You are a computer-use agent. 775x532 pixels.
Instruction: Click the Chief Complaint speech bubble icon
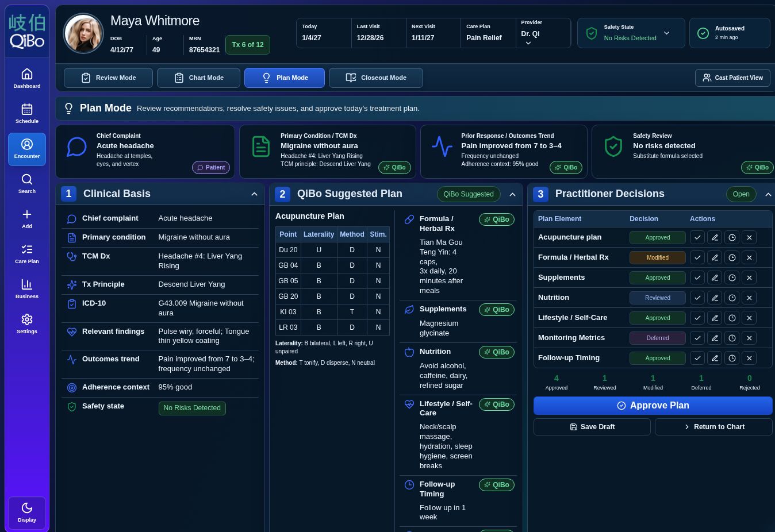point(76,147)
